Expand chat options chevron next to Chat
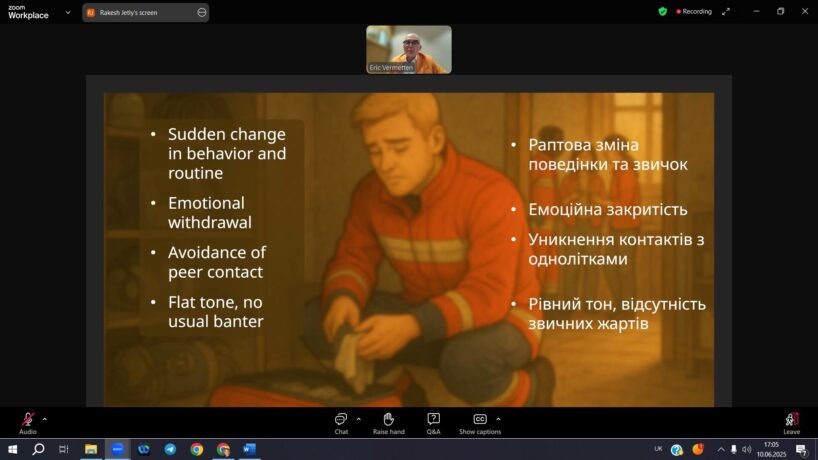818x460 pixels. coord(358,419)
